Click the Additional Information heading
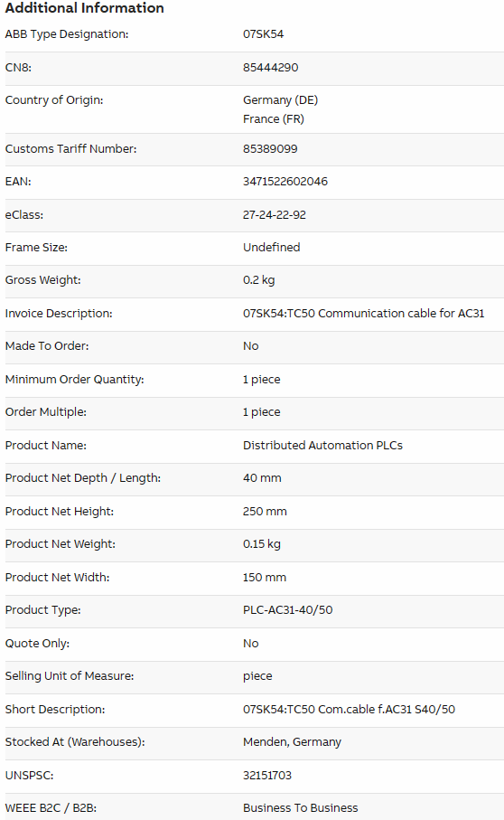The height and width of the screenshot is (820, 504). pos(84,8)
